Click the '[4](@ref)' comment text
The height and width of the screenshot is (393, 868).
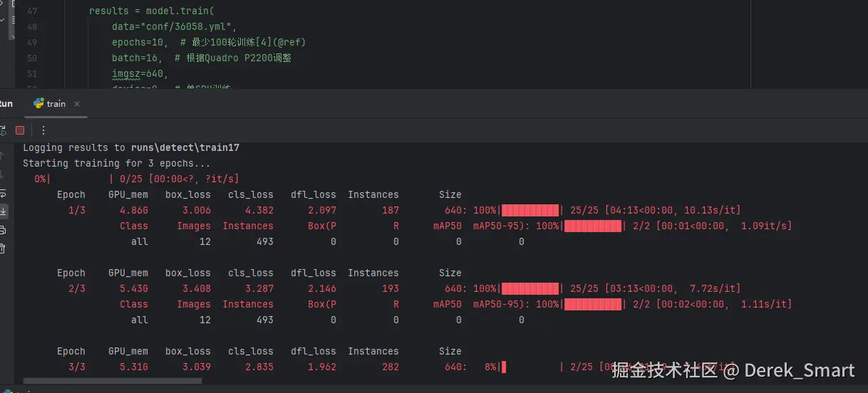tap(280, 43)
